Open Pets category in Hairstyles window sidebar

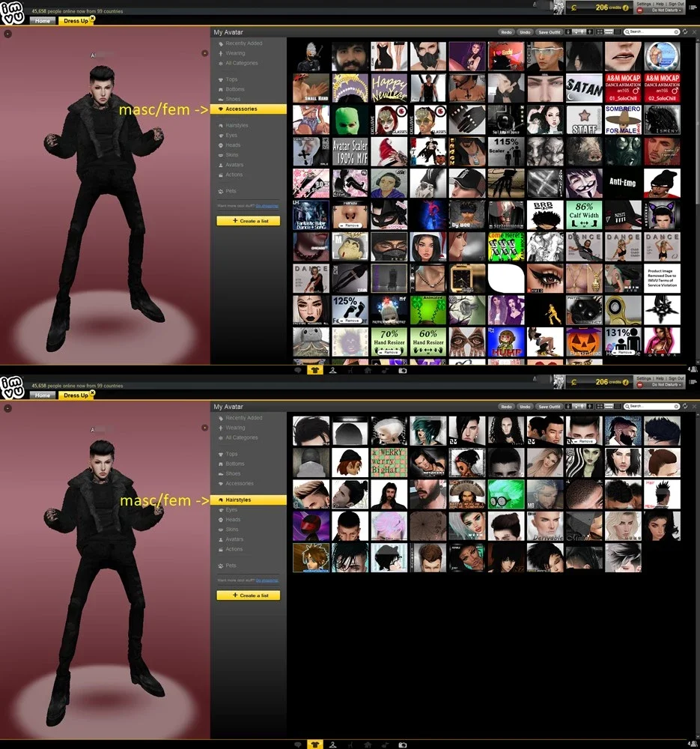tap(231, 565)
